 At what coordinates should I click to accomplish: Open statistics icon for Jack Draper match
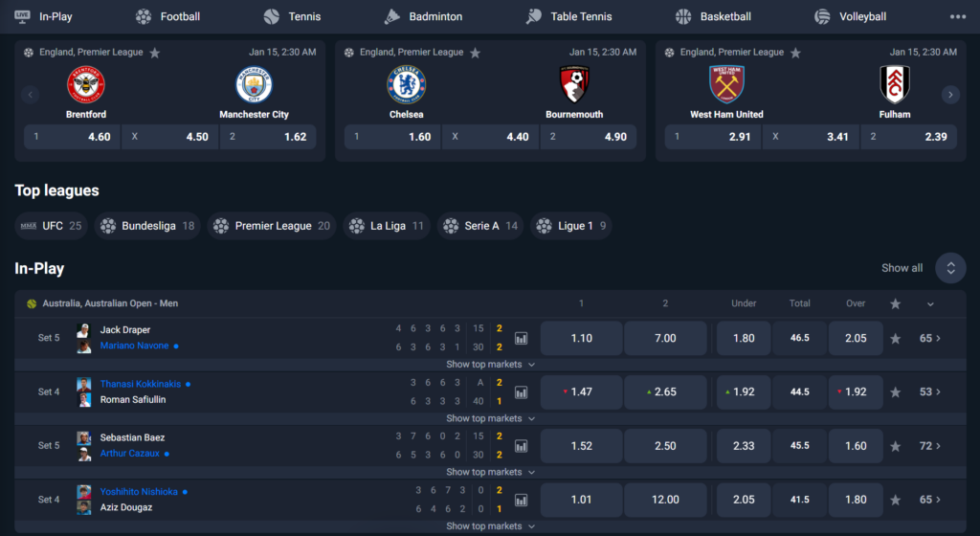point(521,338)
